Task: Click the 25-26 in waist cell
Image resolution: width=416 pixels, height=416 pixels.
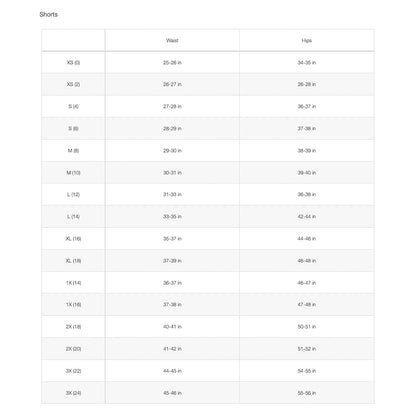Action: tap(172, 62)
